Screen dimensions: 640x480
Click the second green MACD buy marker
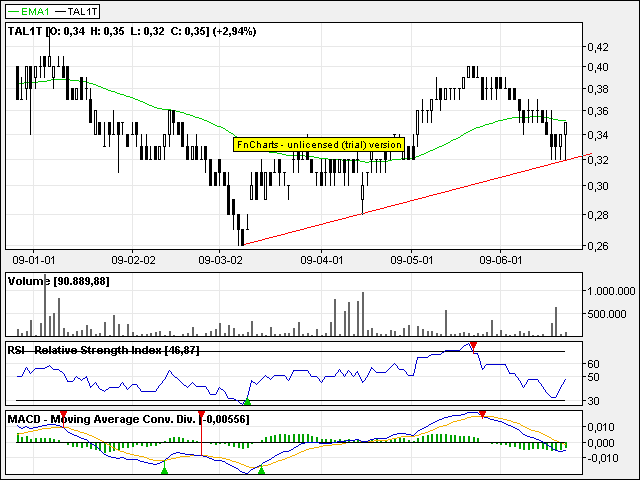pyautogui.click(x=262, y=471)
